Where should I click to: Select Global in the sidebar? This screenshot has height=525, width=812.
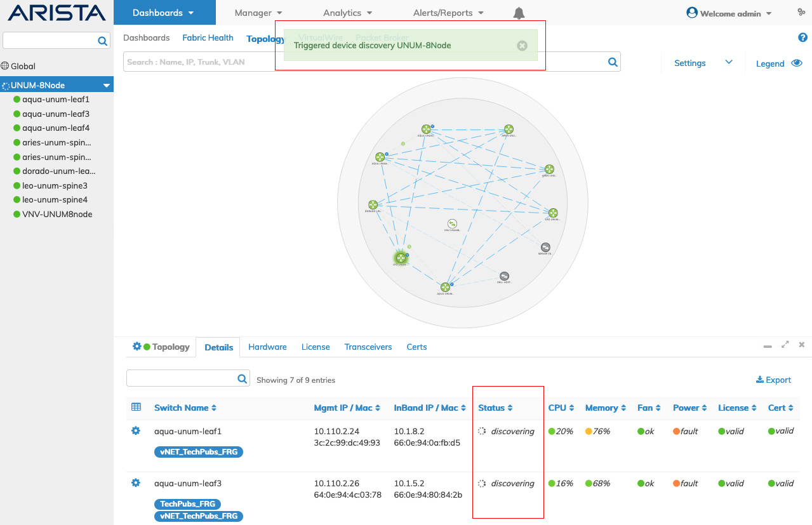point(18,66)
